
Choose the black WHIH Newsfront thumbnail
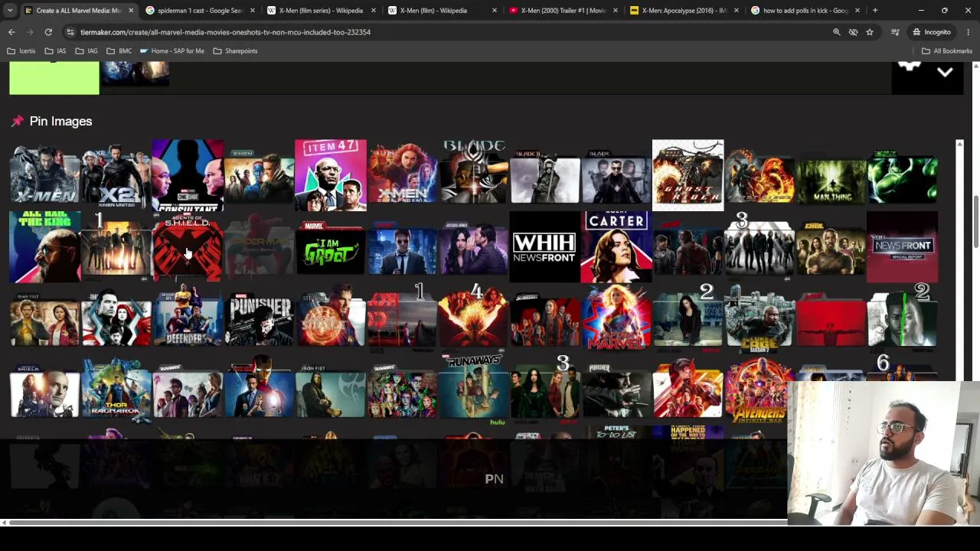click(x=545, y=247)
